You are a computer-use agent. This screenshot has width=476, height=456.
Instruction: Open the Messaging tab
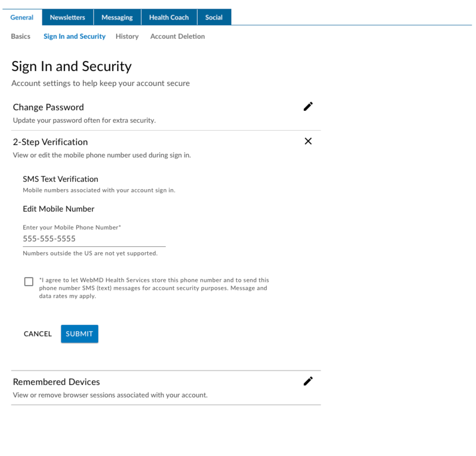tap(117, 17)
